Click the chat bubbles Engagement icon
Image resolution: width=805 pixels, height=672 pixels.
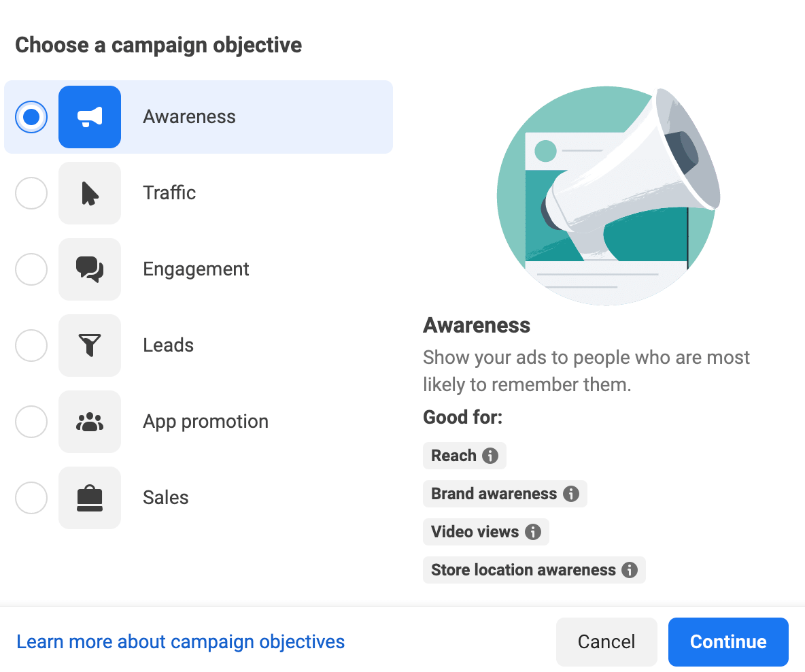click(90, 269)
